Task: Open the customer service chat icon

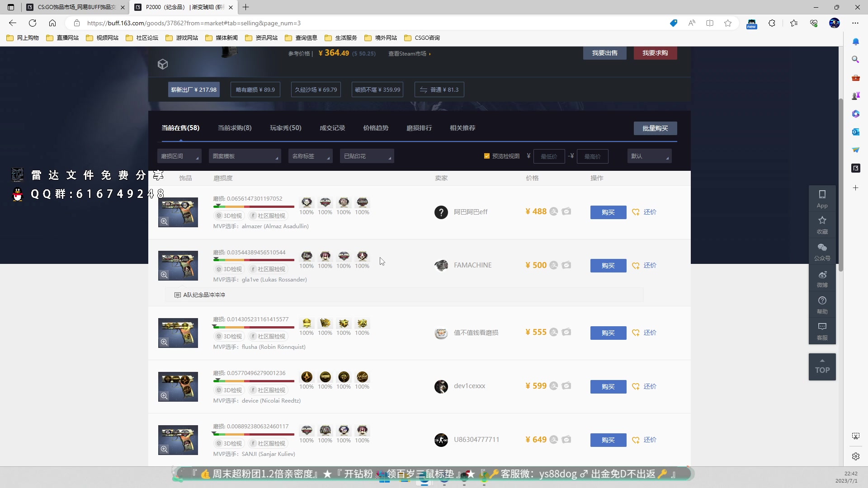Action: click(x=822, y=331)
